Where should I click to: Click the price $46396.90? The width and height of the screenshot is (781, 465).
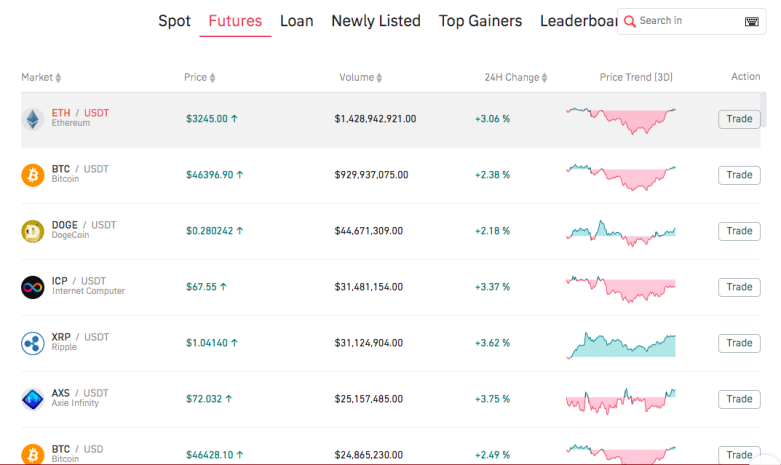[x=210, y=175]
